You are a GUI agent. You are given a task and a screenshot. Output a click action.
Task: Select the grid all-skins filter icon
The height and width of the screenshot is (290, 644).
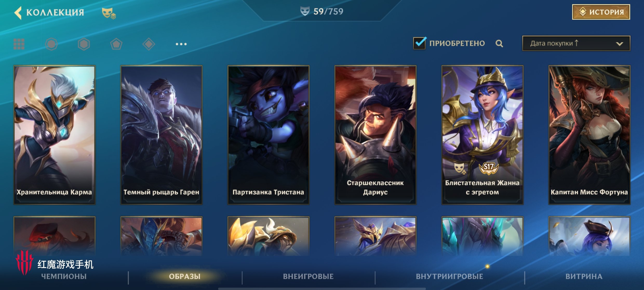tap(19, 44)
